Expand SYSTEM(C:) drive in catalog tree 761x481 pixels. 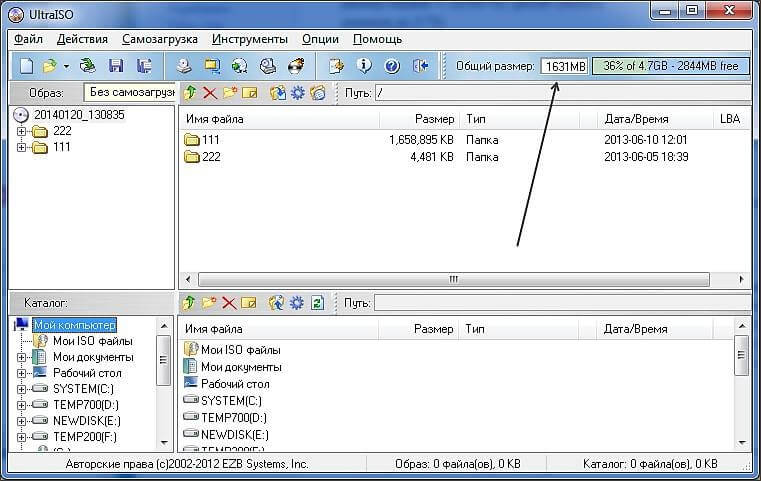pyautogui.click(x=21, y=389)
